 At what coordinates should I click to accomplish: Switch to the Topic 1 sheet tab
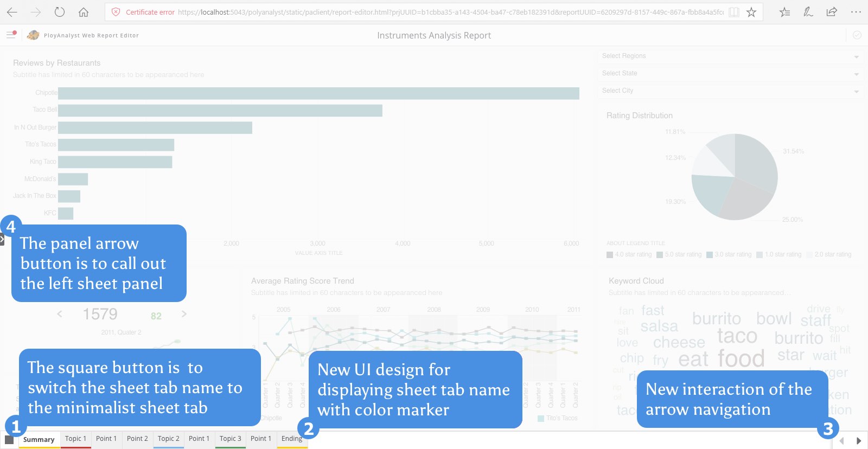point(75,439)
